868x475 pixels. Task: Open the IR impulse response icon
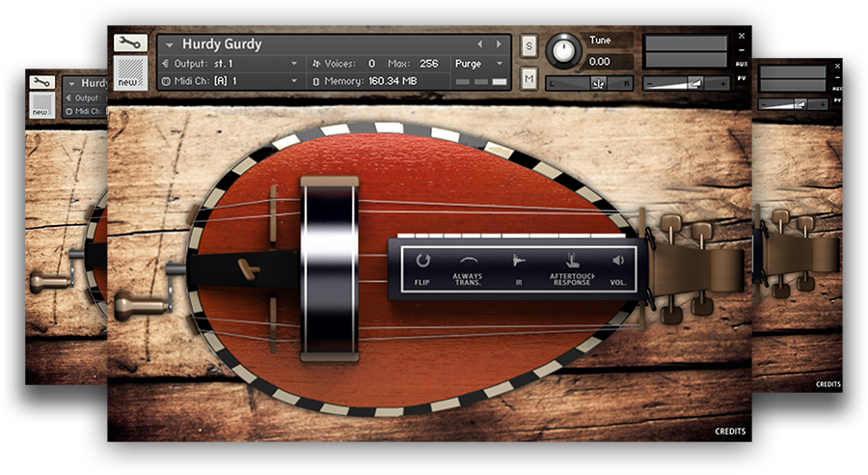(518, 261)
